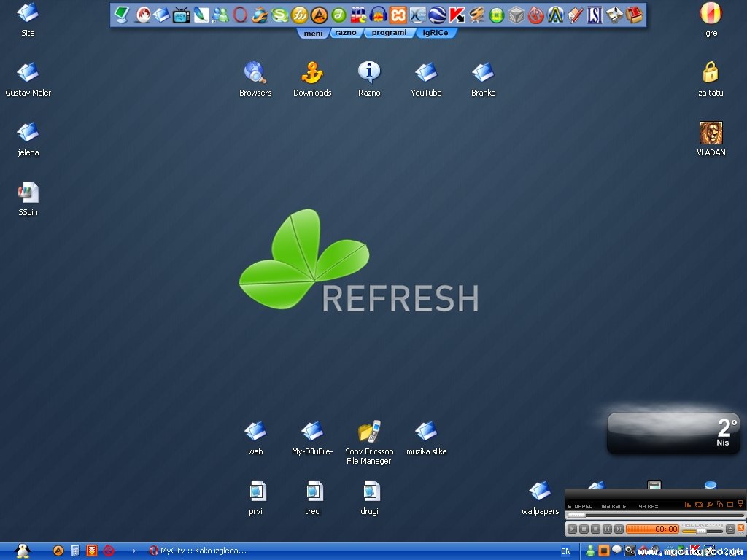Viewport: 747px width, 560px height.
Task: Open the green circle 'a' icon in the dock
Action: (x=338, y=15)
